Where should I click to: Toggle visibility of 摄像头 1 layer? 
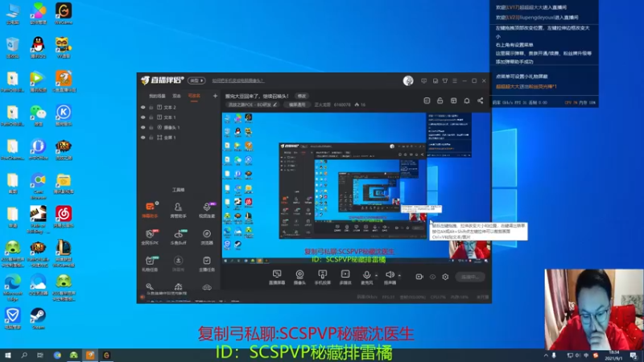click(x=143, y=127)
